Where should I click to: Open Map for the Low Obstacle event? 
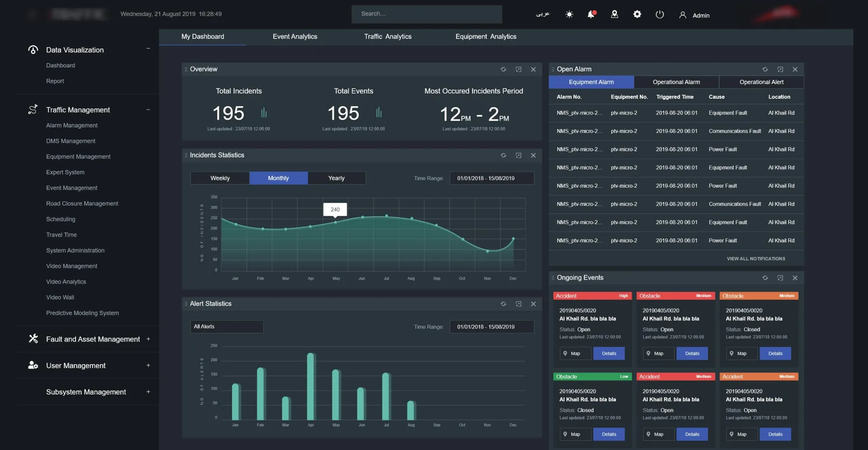click(x=575, y=434)
